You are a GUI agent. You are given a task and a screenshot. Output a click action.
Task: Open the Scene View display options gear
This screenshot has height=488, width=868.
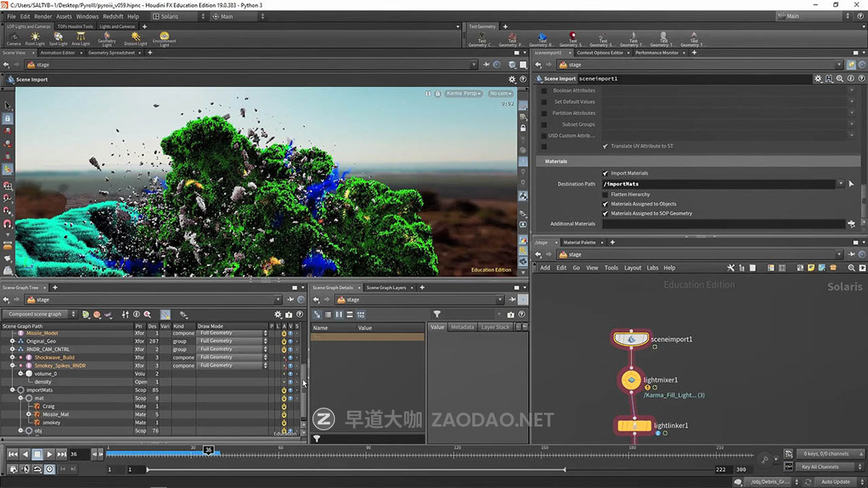(512, 80)
